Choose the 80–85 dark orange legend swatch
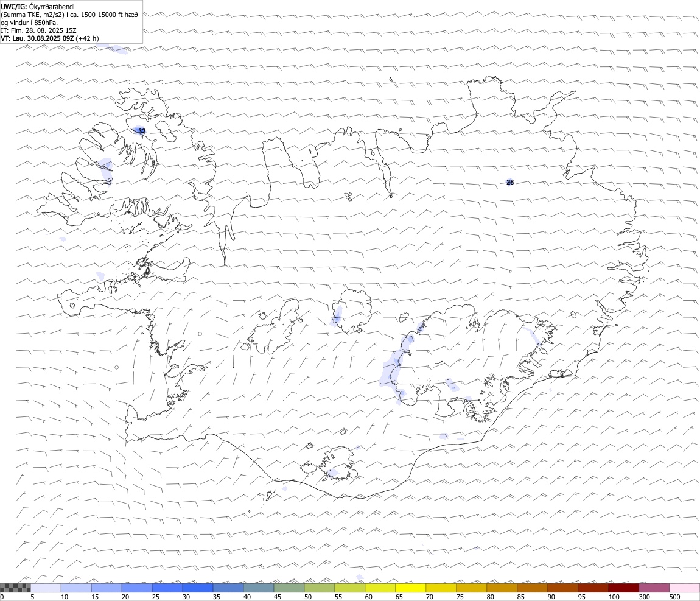 502,588
